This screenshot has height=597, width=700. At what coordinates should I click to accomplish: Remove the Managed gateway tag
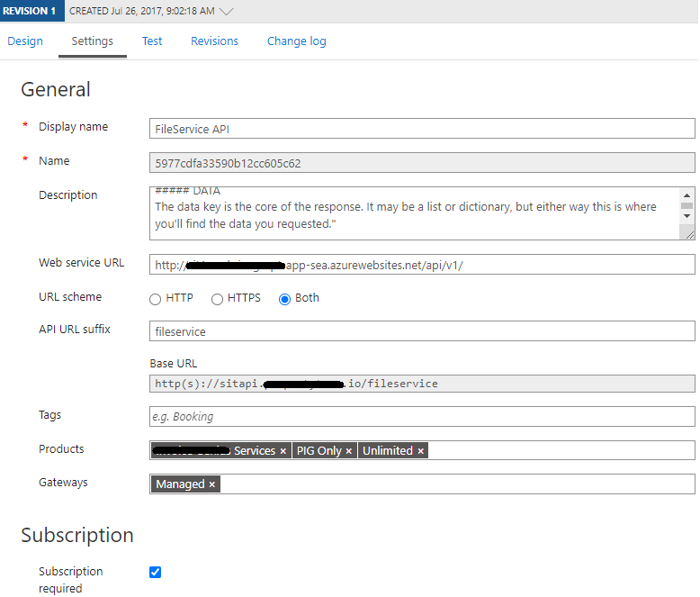click(212, 484)
